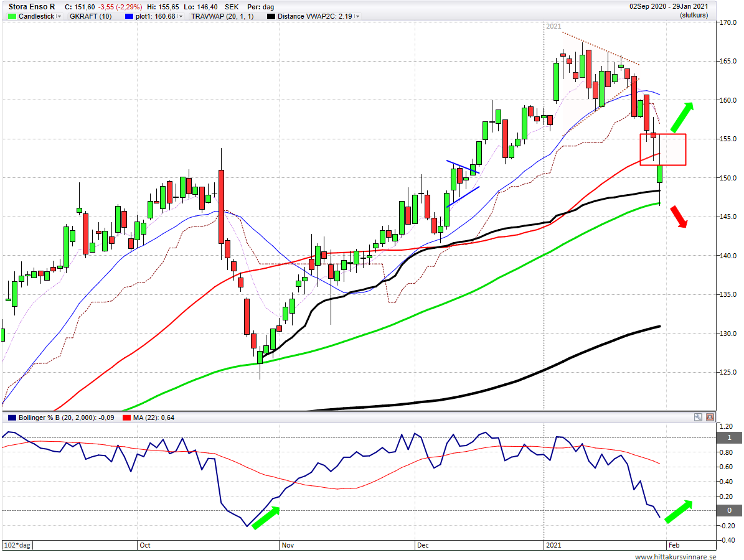744x560 pixels.
Task: Click the dark blue Bollinger % B swatch
Action: pos(12,418)
